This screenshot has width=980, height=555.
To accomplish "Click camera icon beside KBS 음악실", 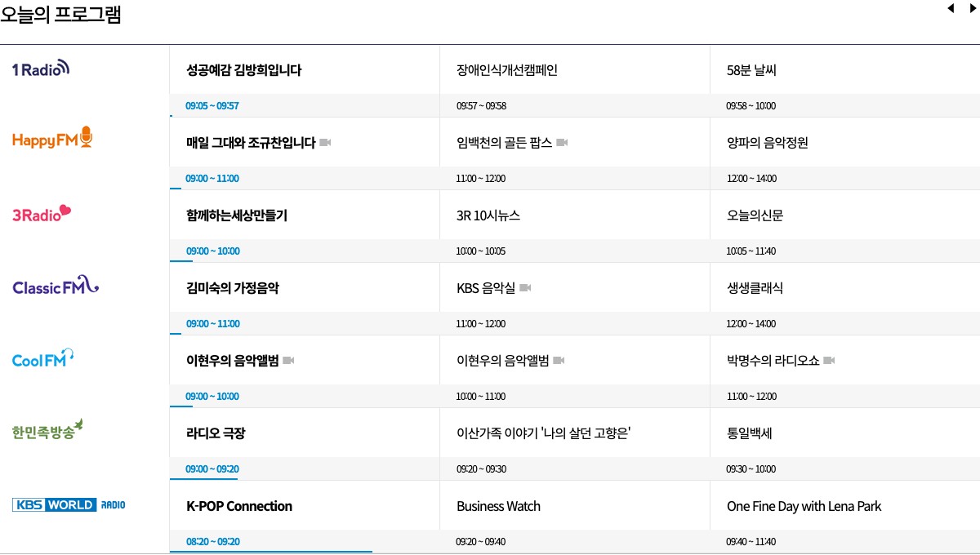I will click(525, 288).
